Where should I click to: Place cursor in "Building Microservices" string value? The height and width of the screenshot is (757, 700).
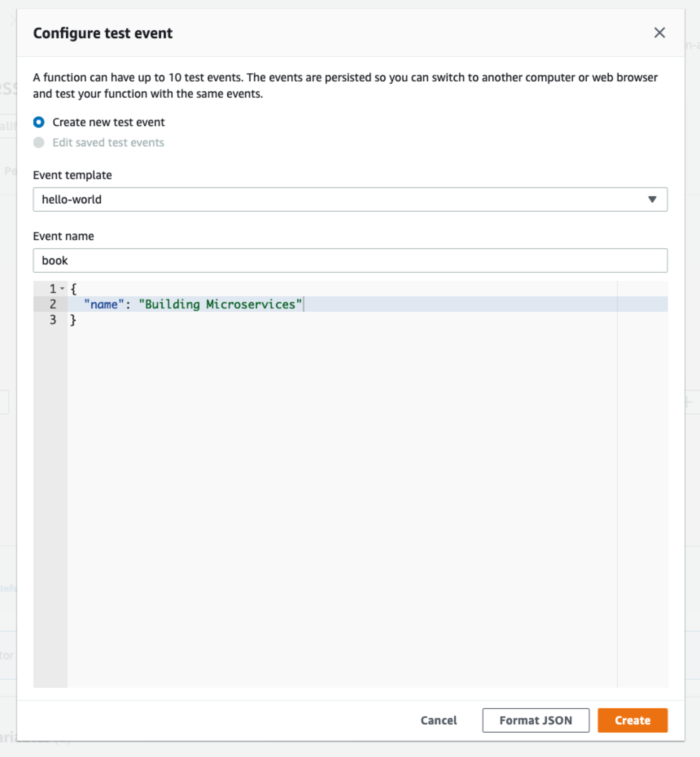coord(220,304)
